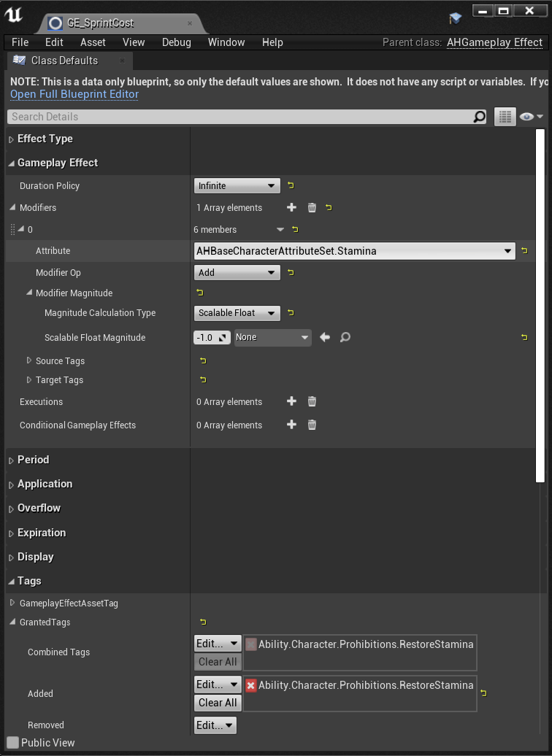552x756 pixels.
Task: Open the Asset menu
Action: pos(93,42)
